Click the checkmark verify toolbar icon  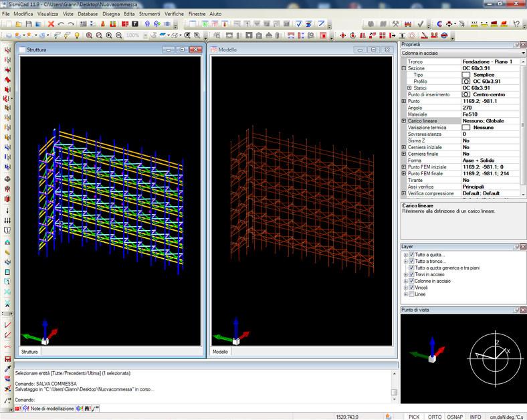(x=420, y=24)
